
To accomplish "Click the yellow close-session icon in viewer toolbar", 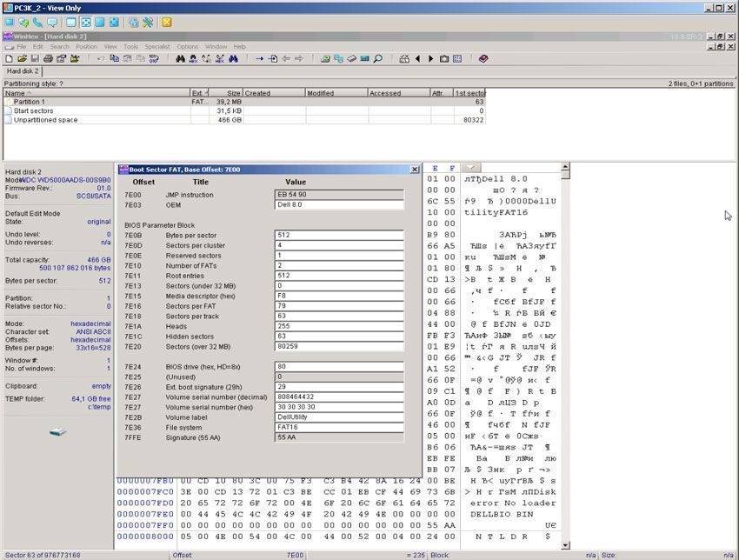I will (x=166, y=22).
